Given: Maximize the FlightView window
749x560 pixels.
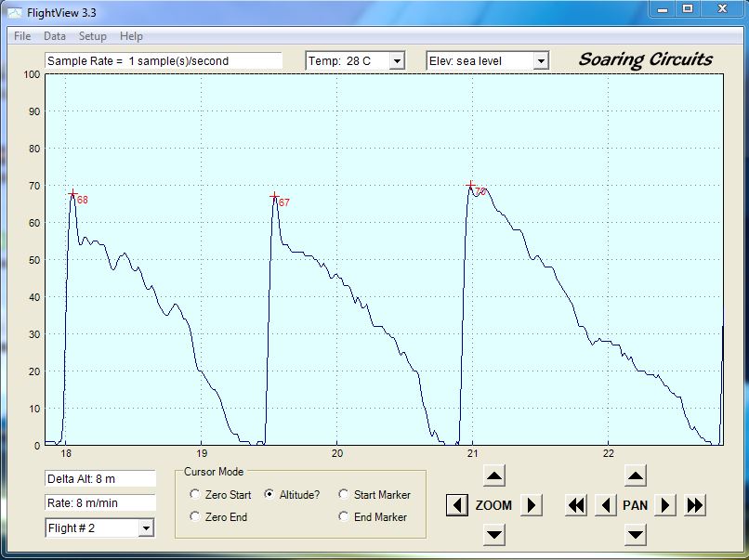Looking at the screenshot, I should point(688,8).
